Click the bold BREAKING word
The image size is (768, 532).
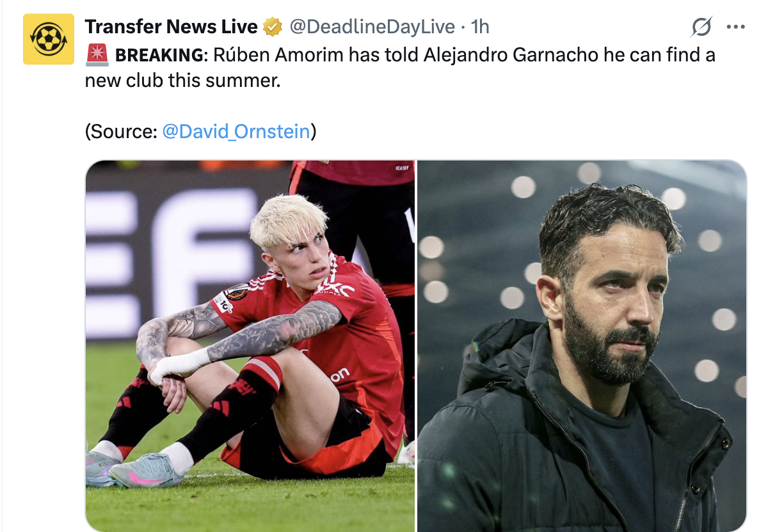click(159, 56)
